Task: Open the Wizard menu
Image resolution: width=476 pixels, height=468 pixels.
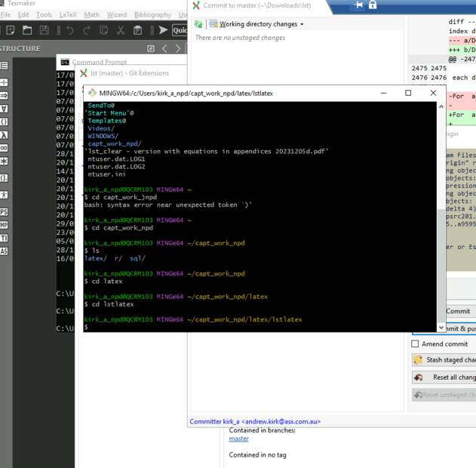Action: 117,14
